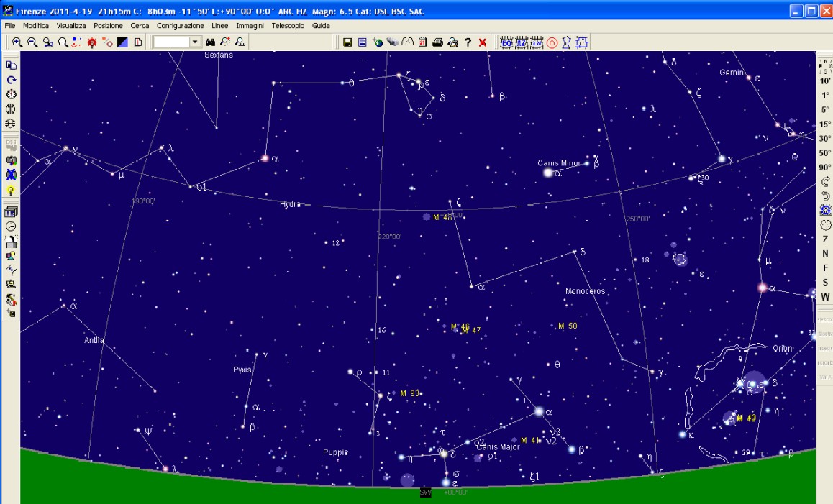
Task: Click the zoom in magnifier icon
Action: (17, 42)
